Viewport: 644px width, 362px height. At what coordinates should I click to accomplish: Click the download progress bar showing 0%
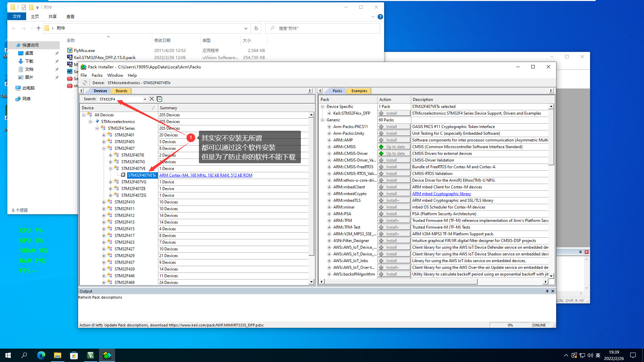(x=510, y=325)
